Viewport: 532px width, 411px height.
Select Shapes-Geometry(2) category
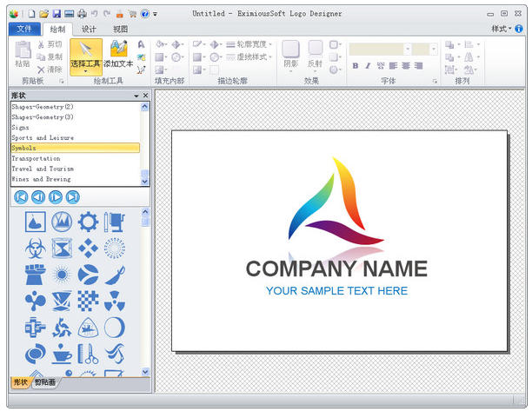[76, 107]
